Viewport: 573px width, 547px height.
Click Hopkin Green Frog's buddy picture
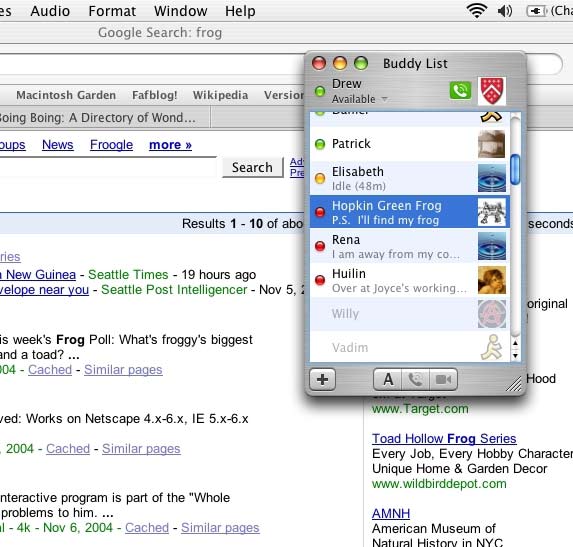[x=492, y=212]
